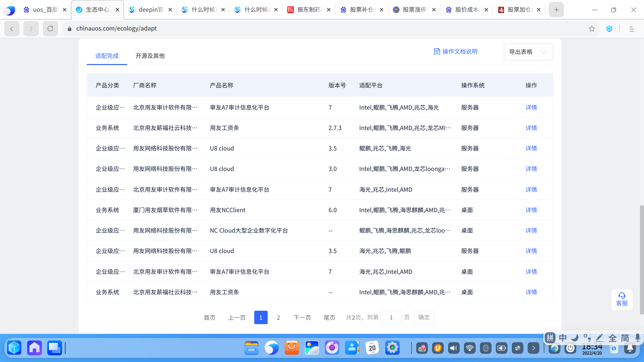The width and height of the screenshot is (644, 362).
Task: Open 详情 for 用友NCClient row
Action: click(x=531, y=210)
